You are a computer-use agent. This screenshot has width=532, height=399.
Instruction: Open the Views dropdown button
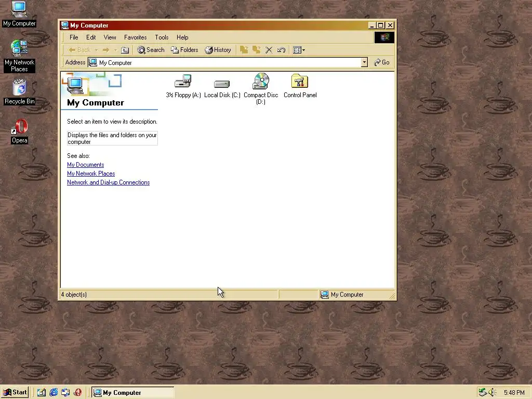pos(299,50)
